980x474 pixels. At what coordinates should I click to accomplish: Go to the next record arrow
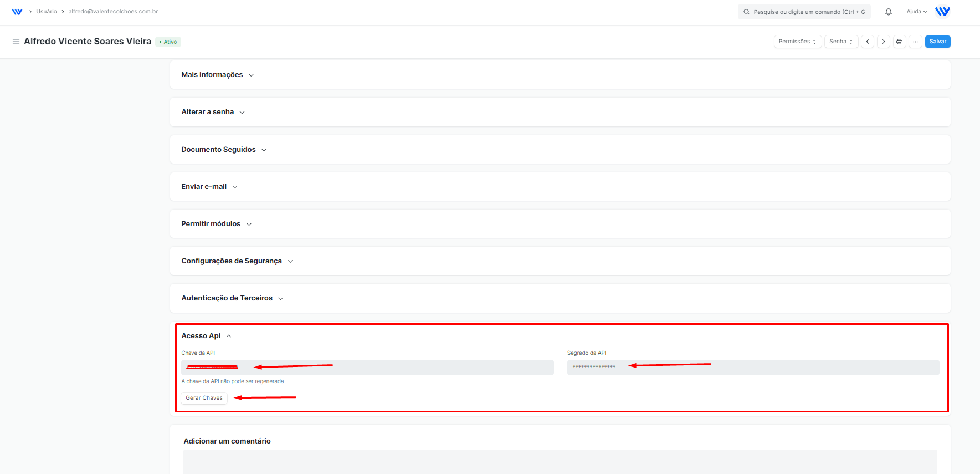[x=884, y=42]
